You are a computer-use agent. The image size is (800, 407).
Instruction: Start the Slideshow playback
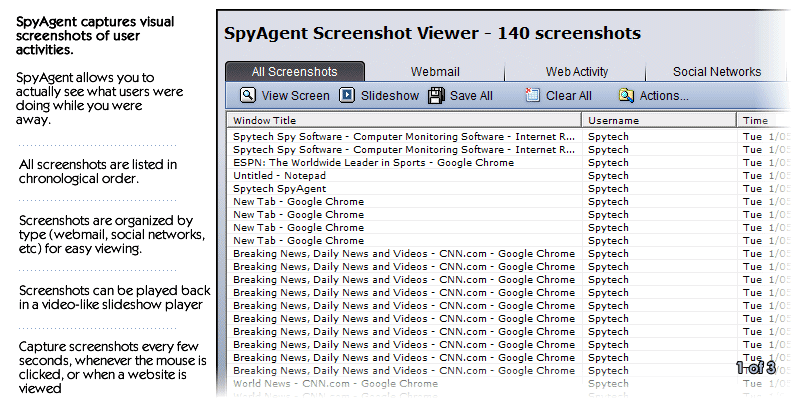point(390,95)
